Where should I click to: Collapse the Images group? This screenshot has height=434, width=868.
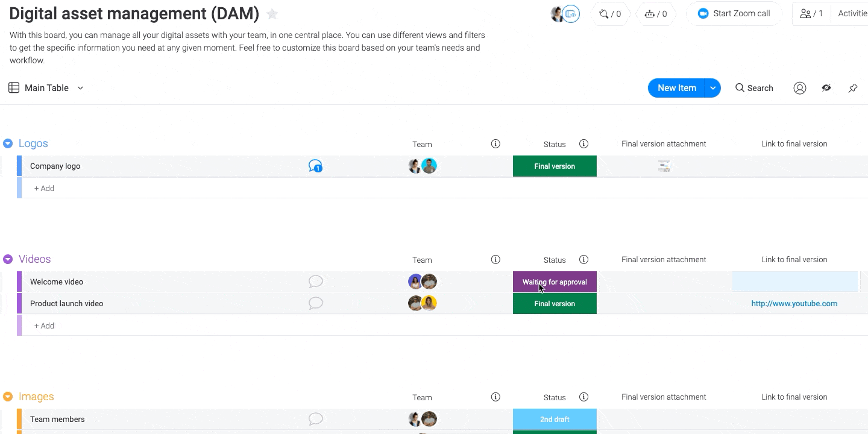coord(8,397)
